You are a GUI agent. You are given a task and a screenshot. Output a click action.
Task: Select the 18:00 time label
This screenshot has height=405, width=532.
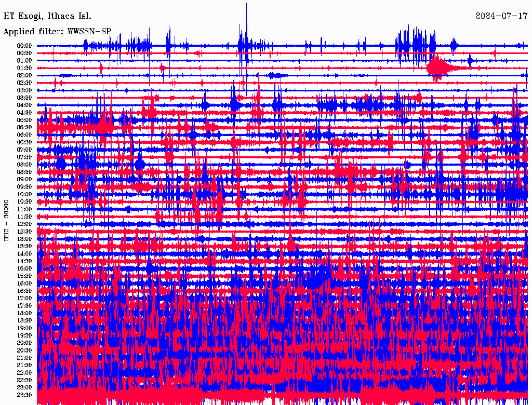[x=24, y=313]
